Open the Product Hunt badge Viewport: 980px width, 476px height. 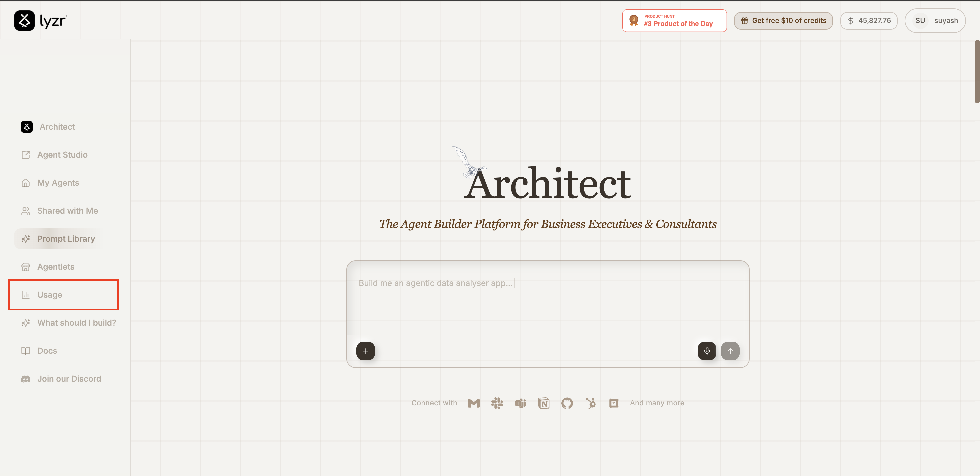coord(674,20)
